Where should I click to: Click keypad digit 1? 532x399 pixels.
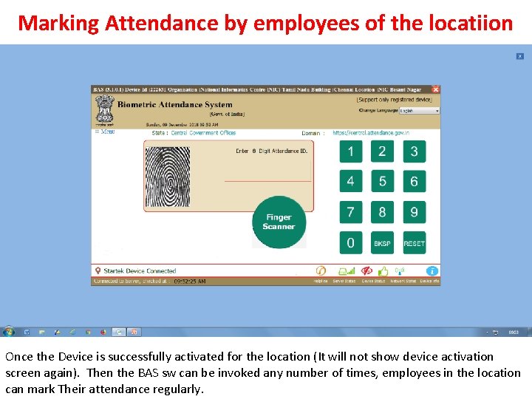click(x=351, y=151)
